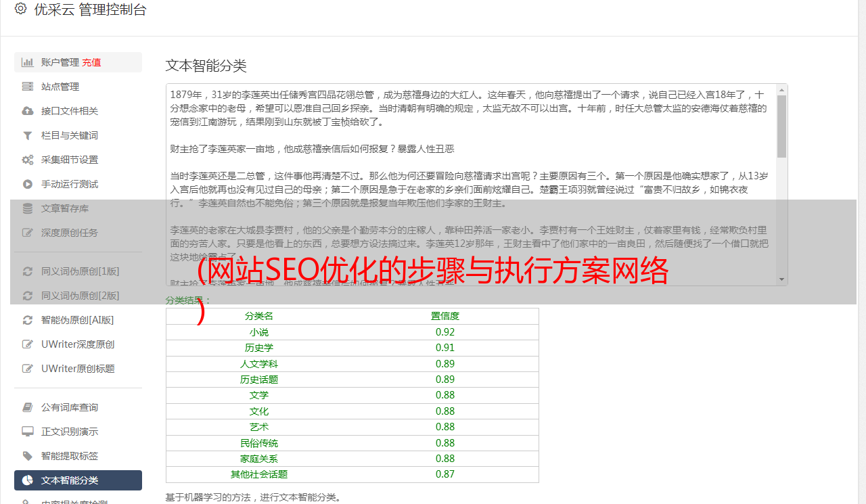Click the 历史话题 category cell
This screenshot has width=866, height=504.
pos(259,380)
